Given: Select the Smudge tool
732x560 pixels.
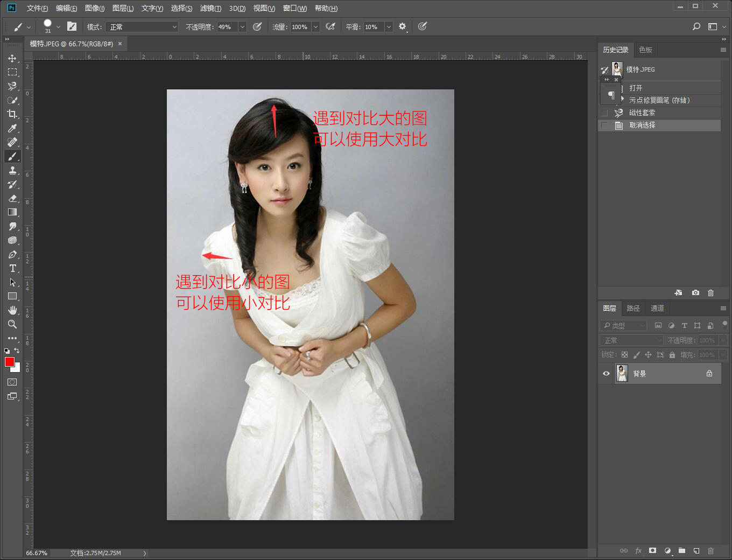Looking at the screenshot, I should (x=12, y=226).
